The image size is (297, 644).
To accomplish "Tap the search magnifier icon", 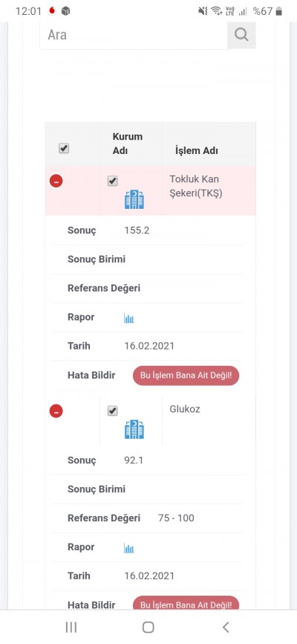I will pyautogui.click(x=241, y=35).
